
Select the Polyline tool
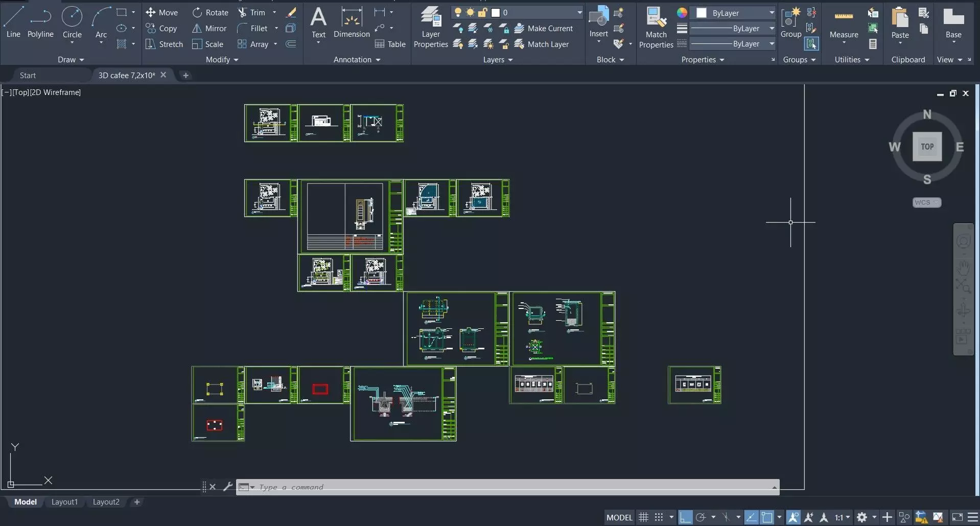click(x=40, y=23)
